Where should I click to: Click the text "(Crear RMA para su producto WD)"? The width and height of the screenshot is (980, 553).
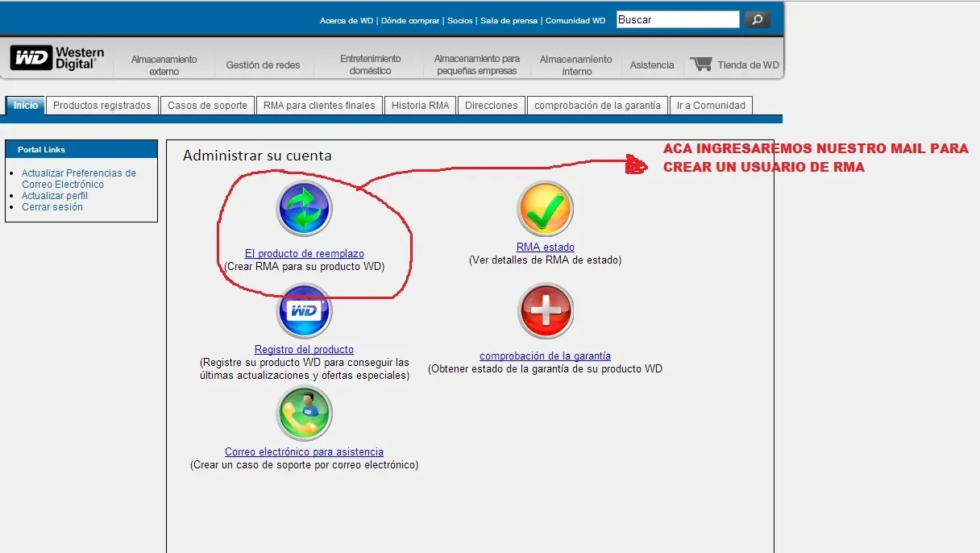pos(305,266)
